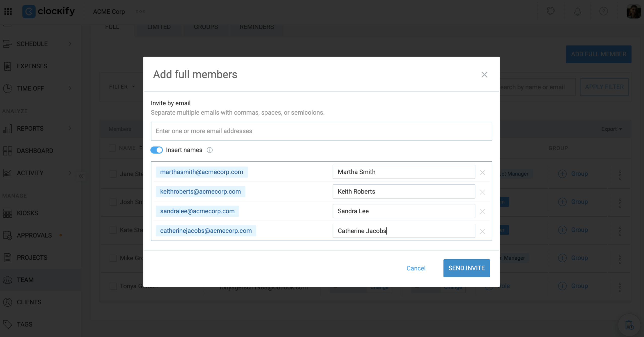Screen dimensions: 644x337
Task: Open the help question-mark icon
Action: point(603,11)
